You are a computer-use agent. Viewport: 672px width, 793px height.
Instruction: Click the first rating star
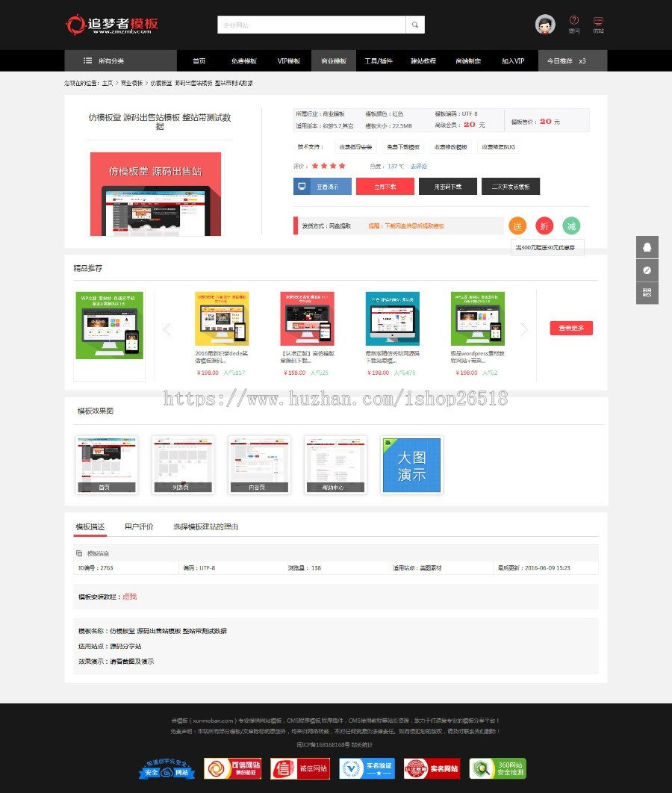[315, 166]
